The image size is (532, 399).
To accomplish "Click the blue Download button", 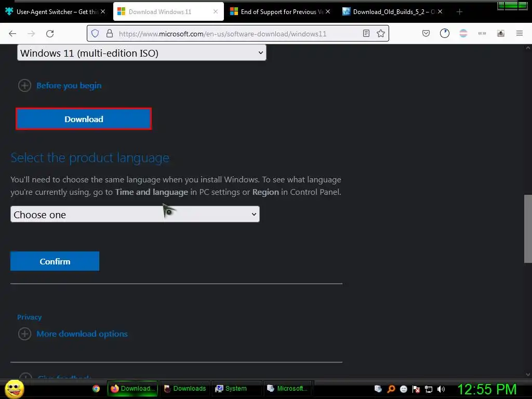I will click(x=84, y=119).
